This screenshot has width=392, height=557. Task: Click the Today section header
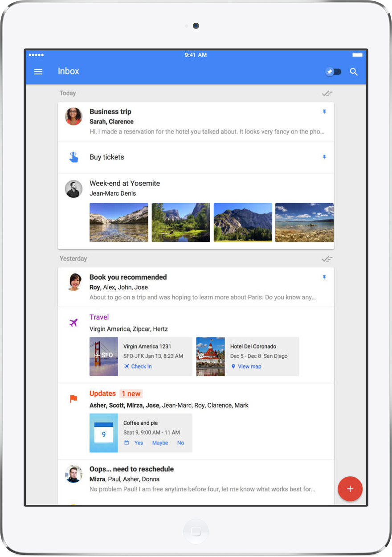click(x=68, y=93)
